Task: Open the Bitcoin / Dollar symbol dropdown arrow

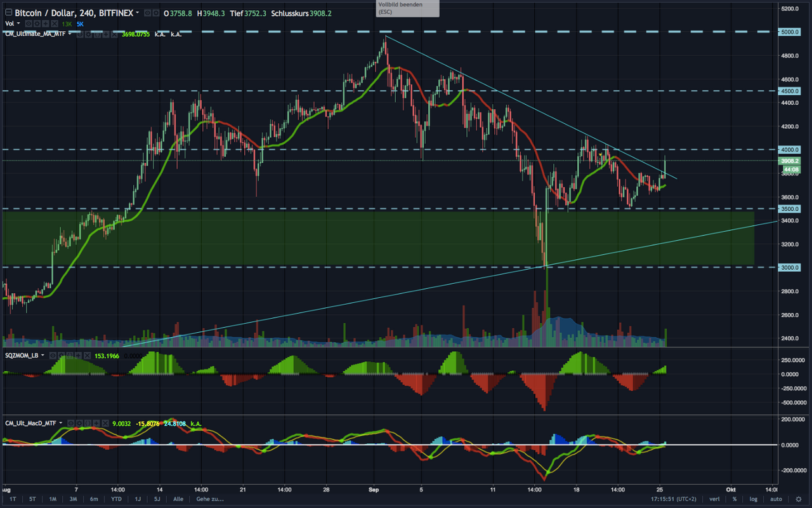Action: [138, 13]
